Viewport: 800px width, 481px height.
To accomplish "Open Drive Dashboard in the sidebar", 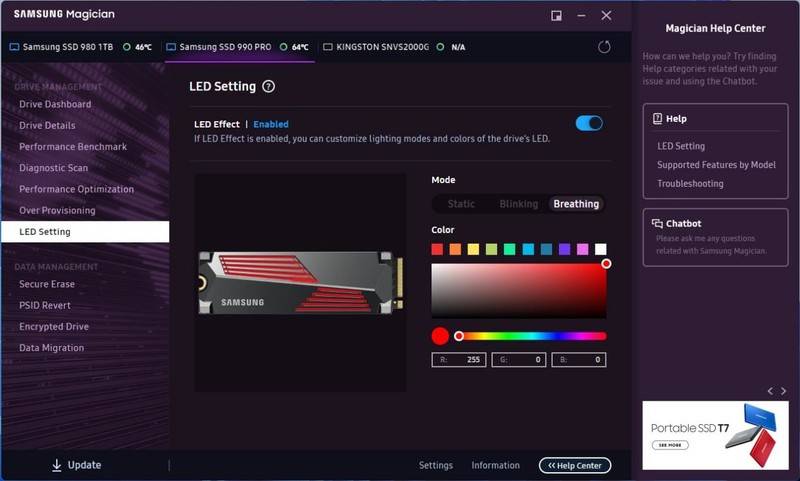I will coord(55,104).
